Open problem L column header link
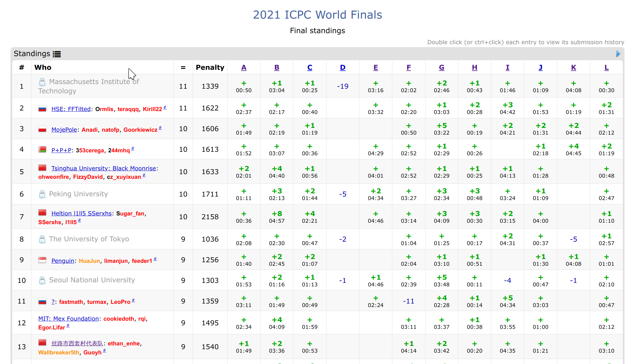The image size is (635, 364). 606,67
